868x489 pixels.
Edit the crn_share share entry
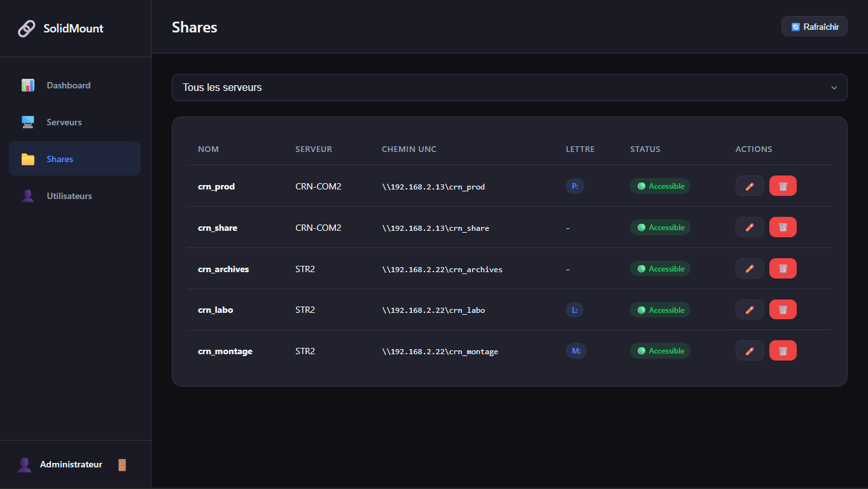(750, 227)
